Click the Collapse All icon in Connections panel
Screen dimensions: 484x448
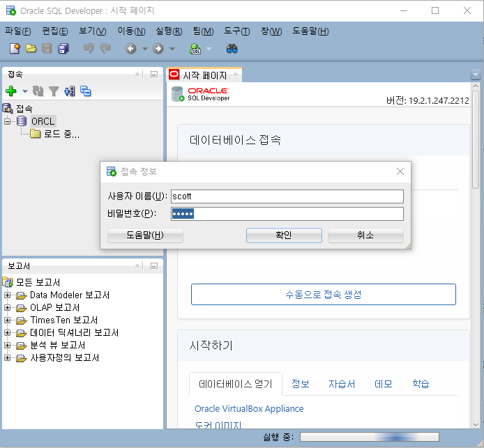click(86, 91)
